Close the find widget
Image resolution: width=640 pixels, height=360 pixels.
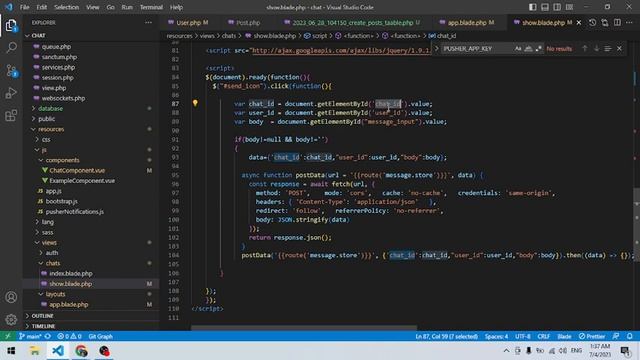click(x=619, y=49)
